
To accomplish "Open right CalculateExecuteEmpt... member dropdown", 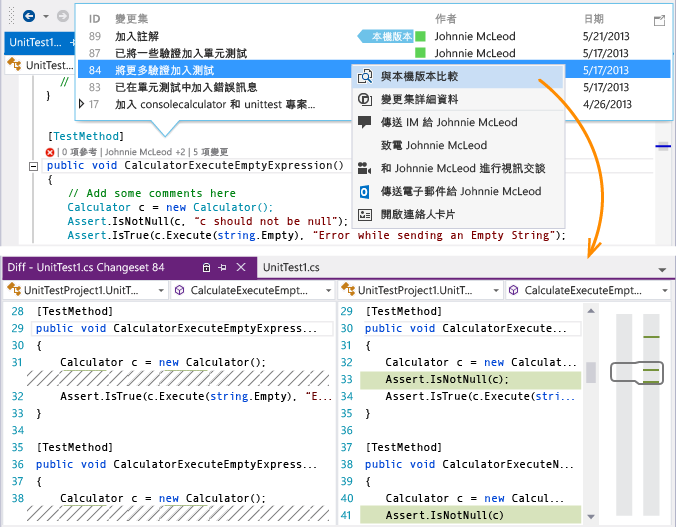I will [664, 290].
